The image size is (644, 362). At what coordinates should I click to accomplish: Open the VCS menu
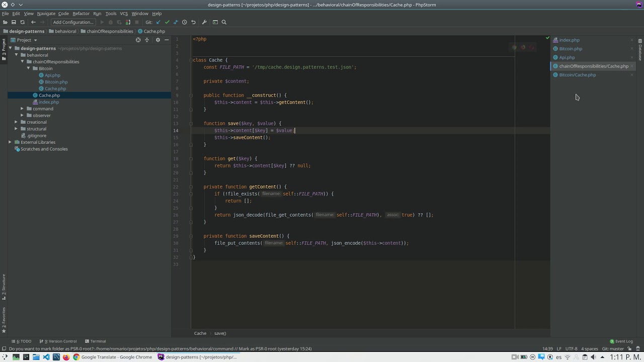[x=124, y=14]
